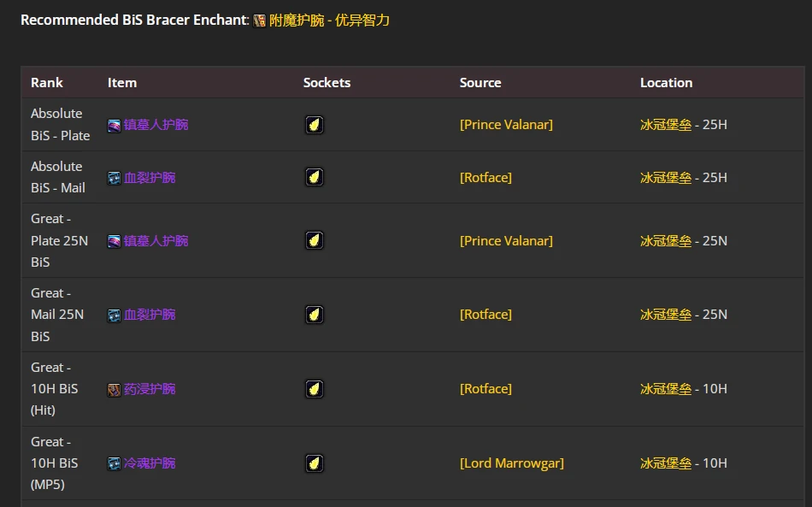
Task: Click yellow socket gem in Absolute BiS Mail row
Action: pyautogui.click(x=315, y=177)
